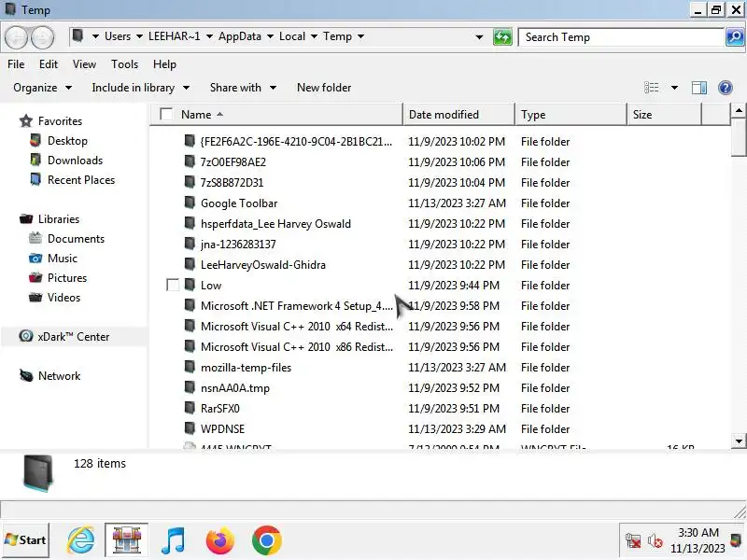Viewport: 747px width, 560px height.
Task: Expand the dropdown arrow after Local
Action: 314,36
